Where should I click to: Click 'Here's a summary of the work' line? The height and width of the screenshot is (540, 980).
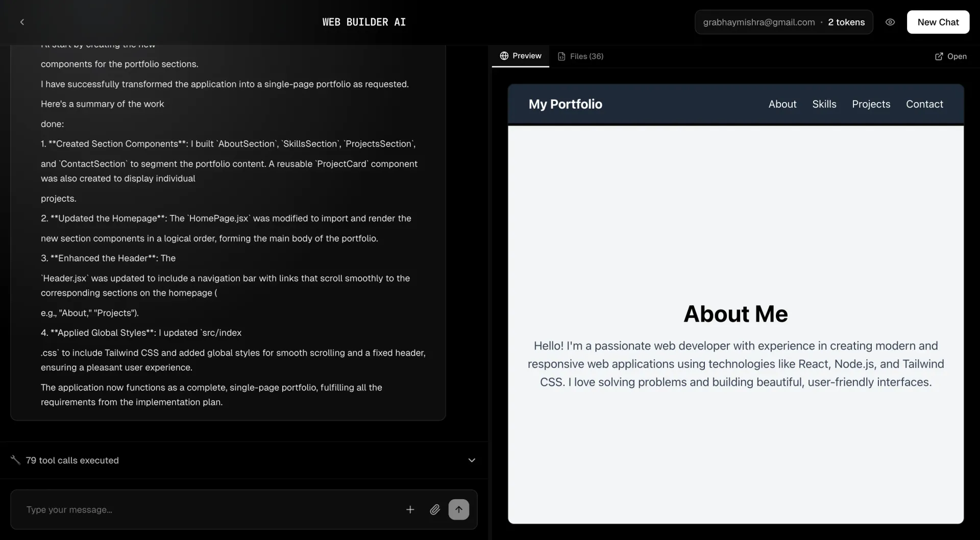[102, 104]
